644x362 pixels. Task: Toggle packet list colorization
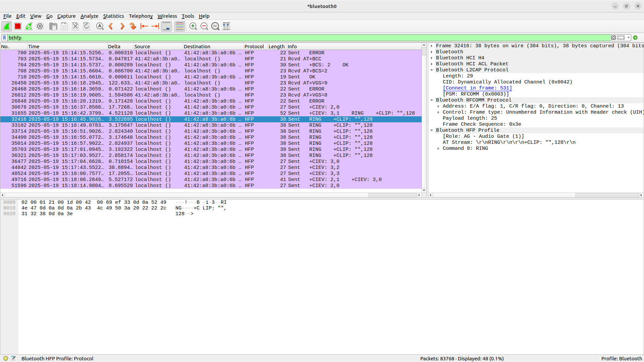point(179,26)
